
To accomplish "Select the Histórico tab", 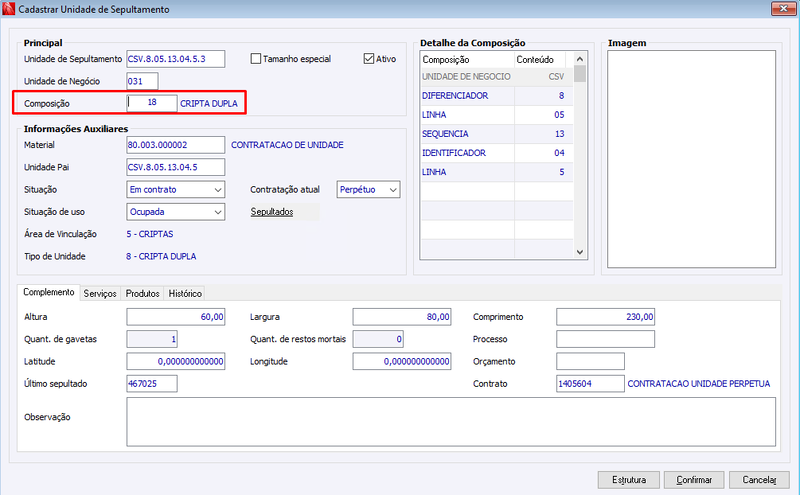I will click(x=185, y=293).
